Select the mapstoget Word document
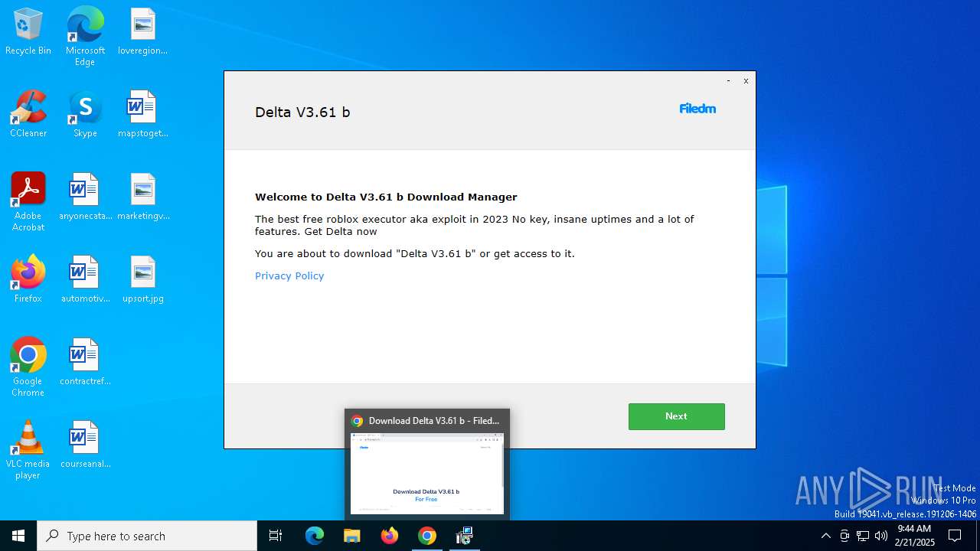980x551 pixels. click(142, 115)
